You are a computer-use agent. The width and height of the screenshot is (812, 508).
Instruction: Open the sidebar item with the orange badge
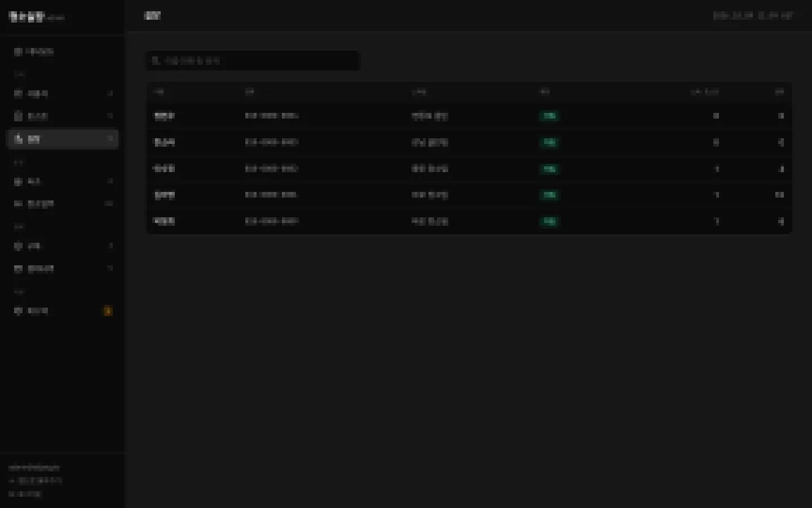click(63, 311)
